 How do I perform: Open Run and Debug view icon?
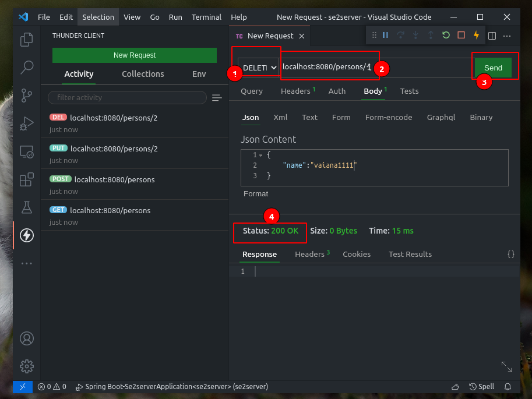[x=26, y=123]
